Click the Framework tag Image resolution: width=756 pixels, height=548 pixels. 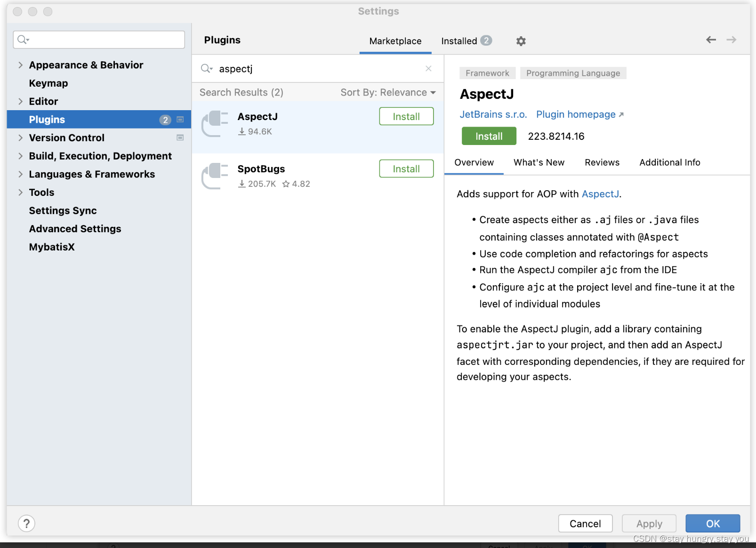pyautogui.click(x=487, y=73)
